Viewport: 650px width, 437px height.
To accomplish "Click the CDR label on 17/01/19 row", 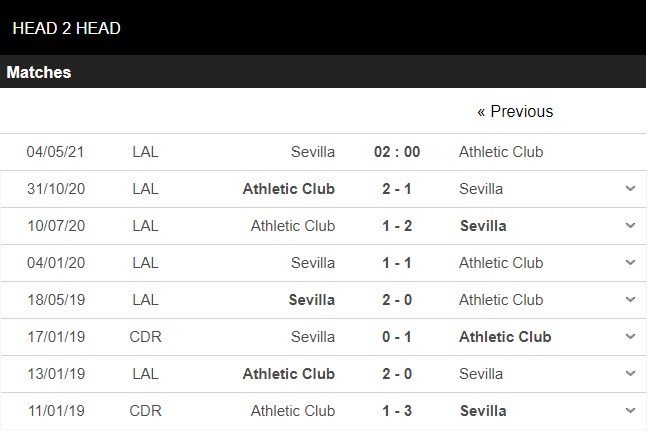I will coord(146,337).
